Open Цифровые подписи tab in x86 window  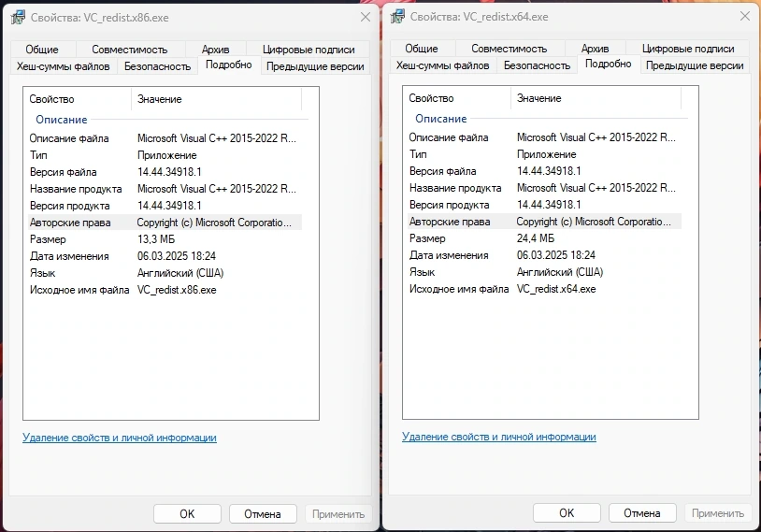click(x=309, y=50)
